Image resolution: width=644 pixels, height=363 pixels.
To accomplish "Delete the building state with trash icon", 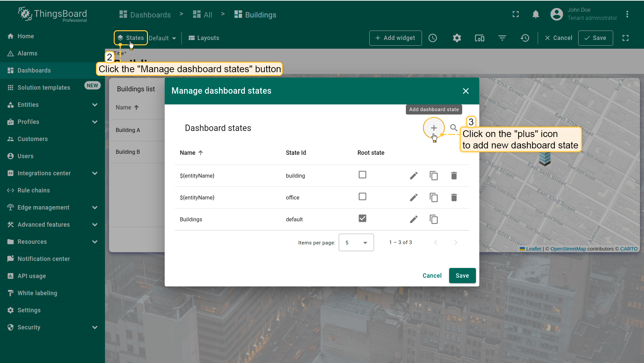I will coord(454,176).
